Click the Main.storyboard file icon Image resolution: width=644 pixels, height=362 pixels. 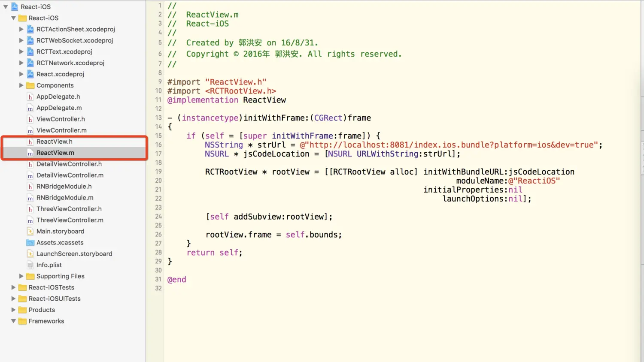tap(30, 231)
